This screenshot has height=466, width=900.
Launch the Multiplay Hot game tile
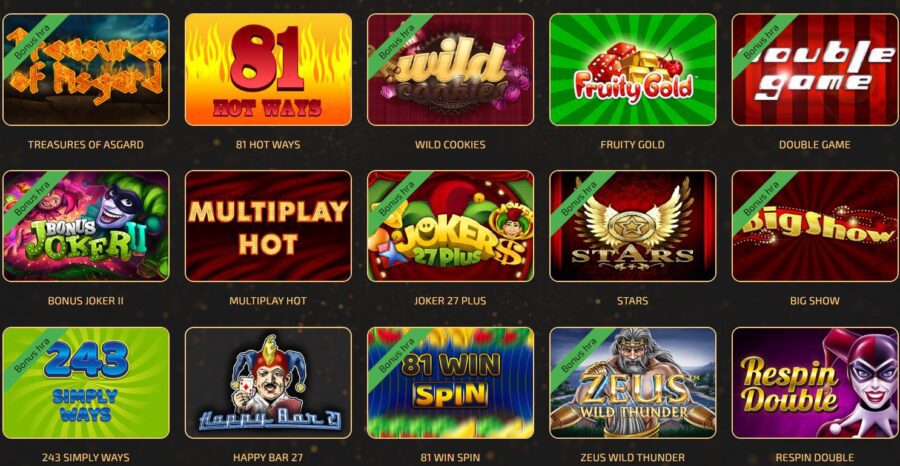(268, 226)
